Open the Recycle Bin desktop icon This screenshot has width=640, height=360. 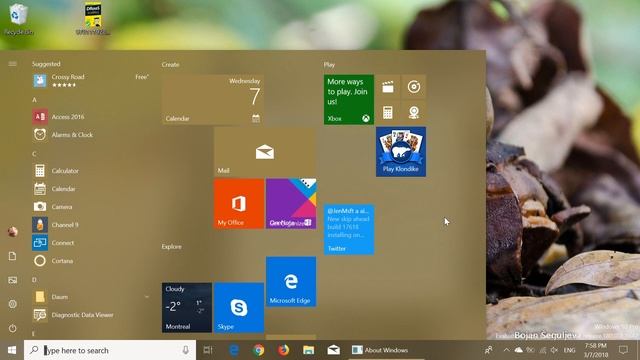tap(18, 19)
